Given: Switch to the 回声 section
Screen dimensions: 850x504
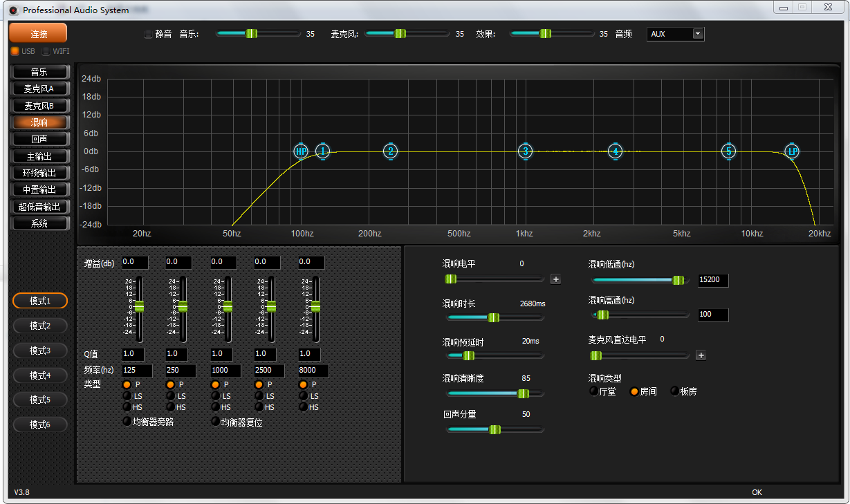Looking at the screenshot, I should pos(39,139).
